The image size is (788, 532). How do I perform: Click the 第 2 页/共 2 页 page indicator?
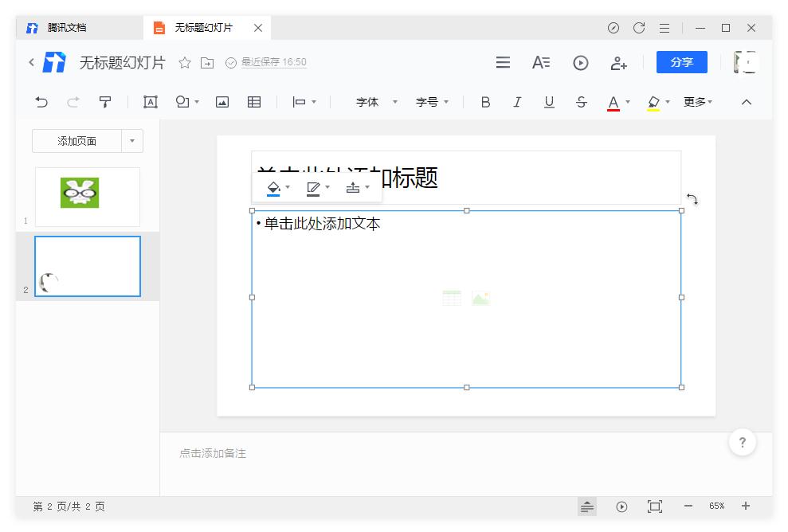coord(69,507)
